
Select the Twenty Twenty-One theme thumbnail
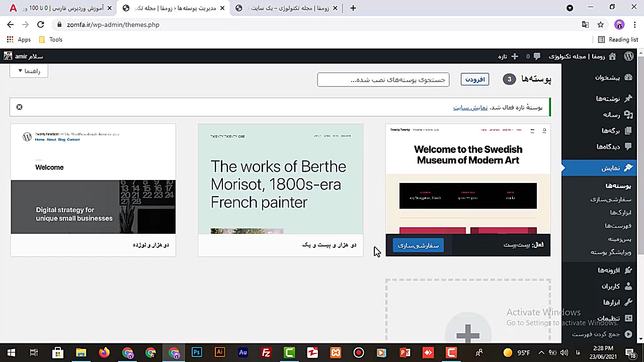click(280, 179)
